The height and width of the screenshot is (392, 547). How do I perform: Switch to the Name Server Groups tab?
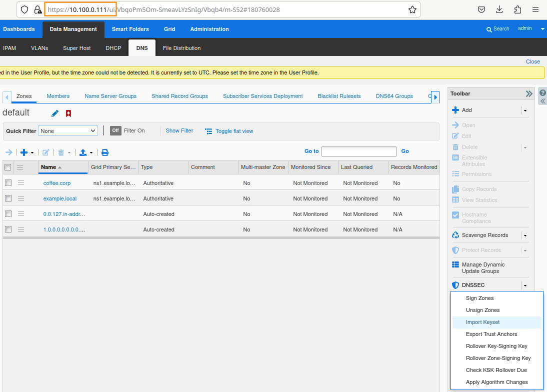(x=110, y=96)
